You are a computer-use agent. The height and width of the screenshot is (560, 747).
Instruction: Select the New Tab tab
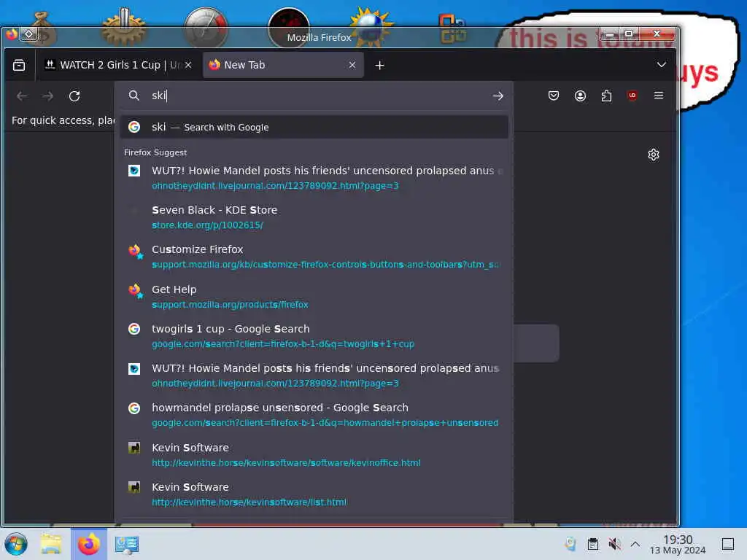pyautogui.click(x=283, y=65)
